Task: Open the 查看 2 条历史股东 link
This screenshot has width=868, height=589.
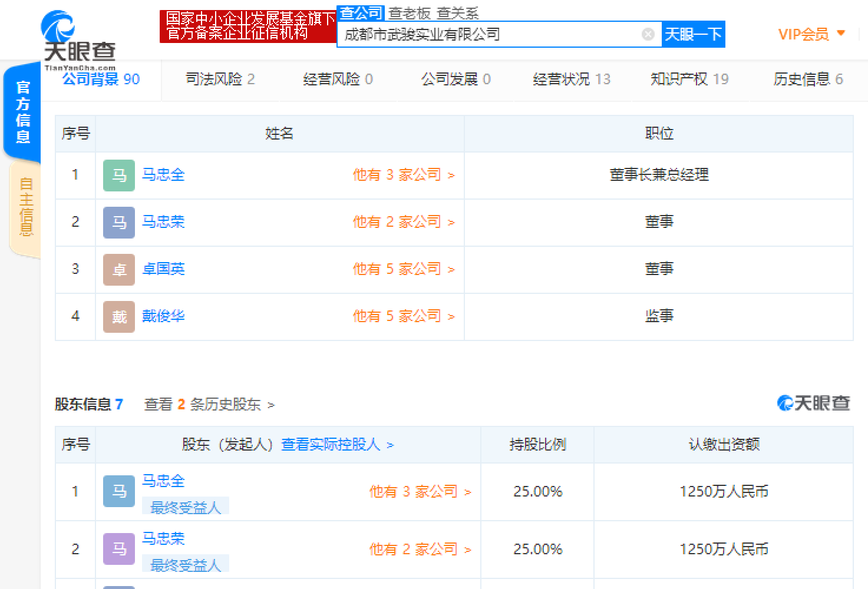Action: (209, 405)
